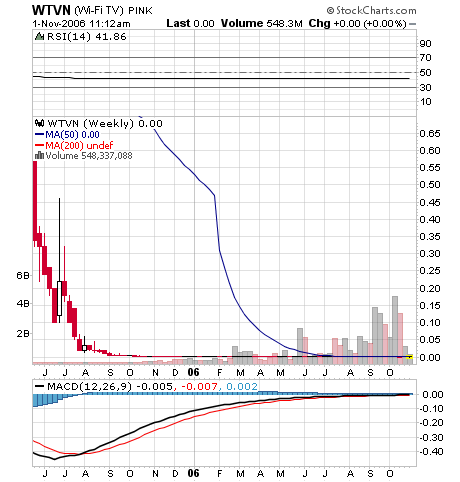The height and width of the screenshot is (482, 460).
Task: Click the blue 0.002 MACD histogram value
Action: 242,387
